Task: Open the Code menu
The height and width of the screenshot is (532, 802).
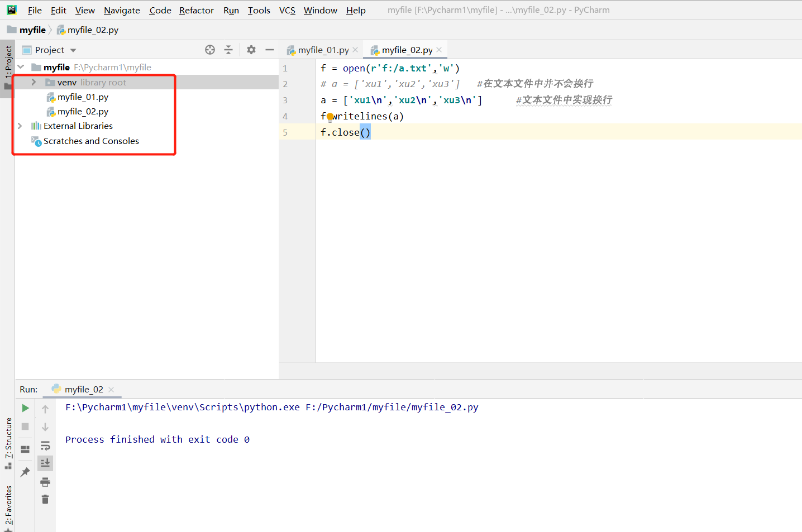Action: [x=160, y=10]
